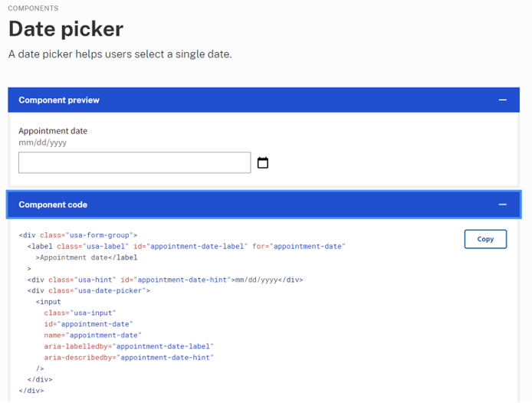Viewport: 532px width, 403px height.
Task: Click the Appointment date field label
Action: pos(53,131)
